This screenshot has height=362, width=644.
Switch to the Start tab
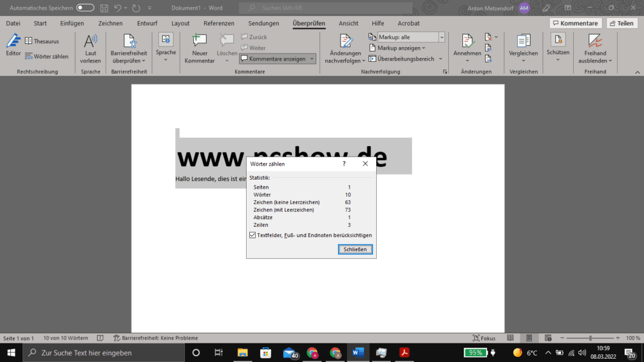40,23
